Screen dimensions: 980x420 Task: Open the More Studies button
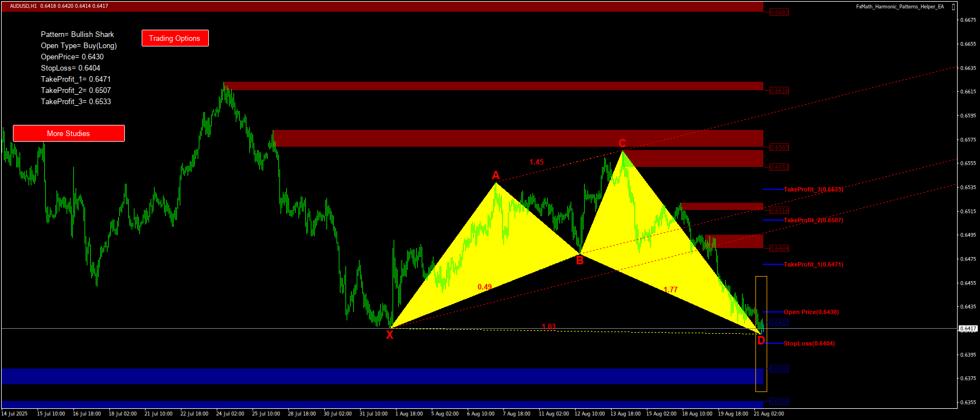pyautogui.click(x=68, y=133)
